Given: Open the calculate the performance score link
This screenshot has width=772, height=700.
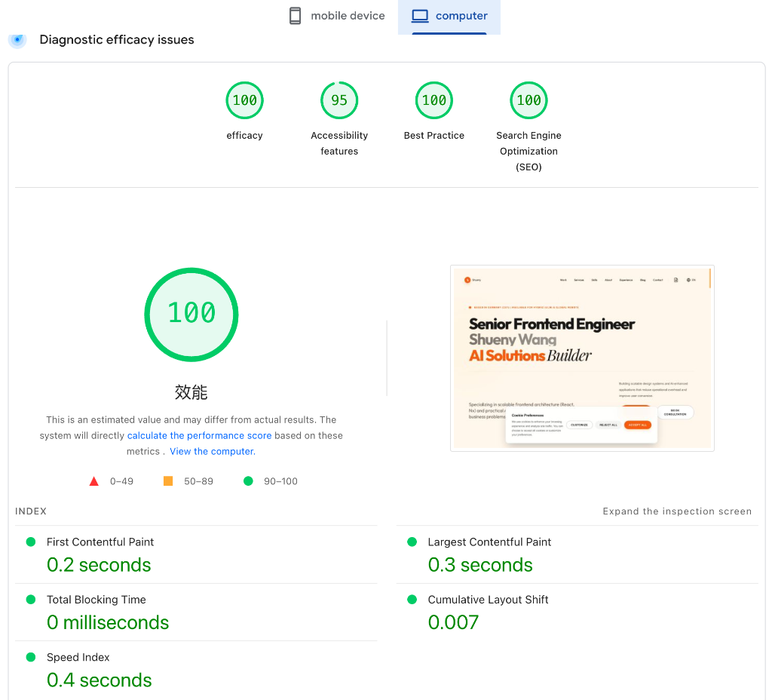Looking at the screenshot, I should click(199, 435).
